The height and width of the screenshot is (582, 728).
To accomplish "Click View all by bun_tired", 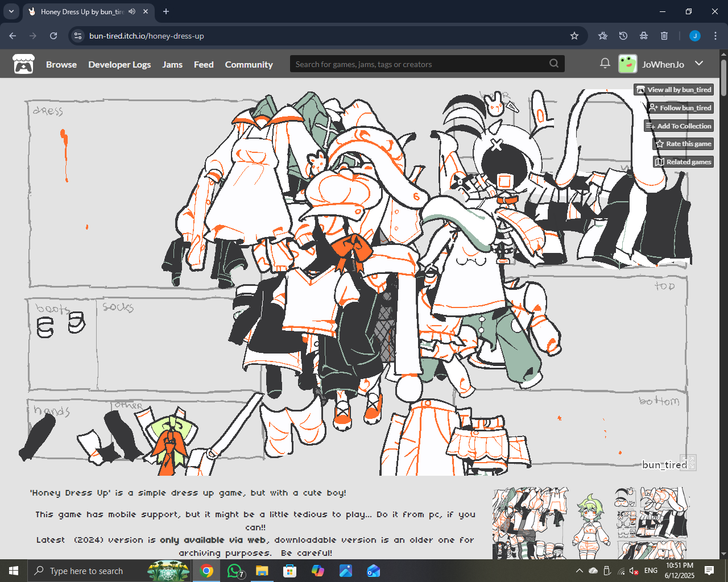I will tap(674, 90).
